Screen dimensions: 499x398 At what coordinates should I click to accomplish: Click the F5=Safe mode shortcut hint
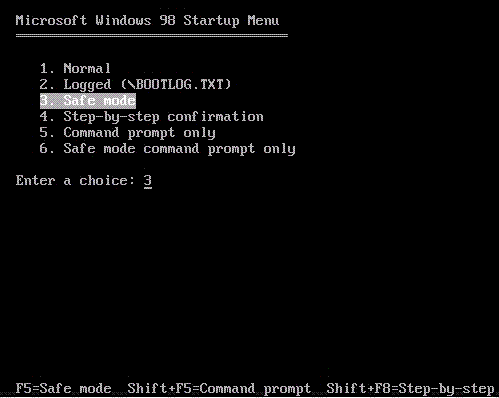(63, 389)
